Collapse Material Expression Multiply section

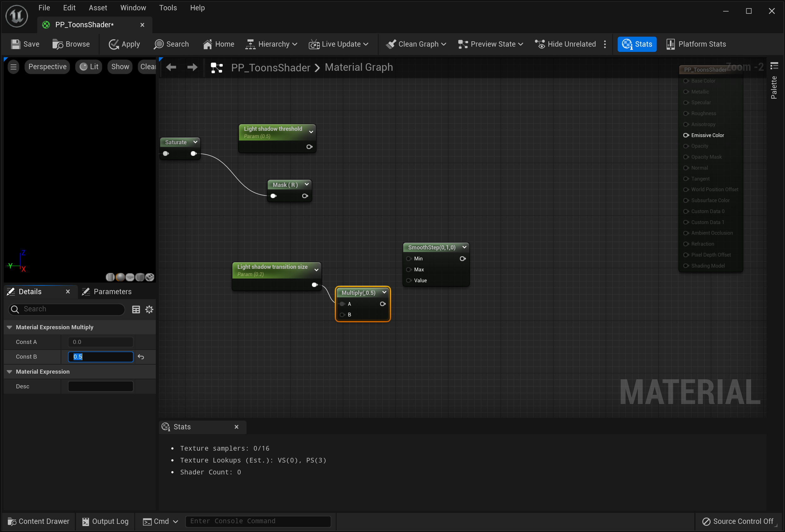[x=9, y=327]
